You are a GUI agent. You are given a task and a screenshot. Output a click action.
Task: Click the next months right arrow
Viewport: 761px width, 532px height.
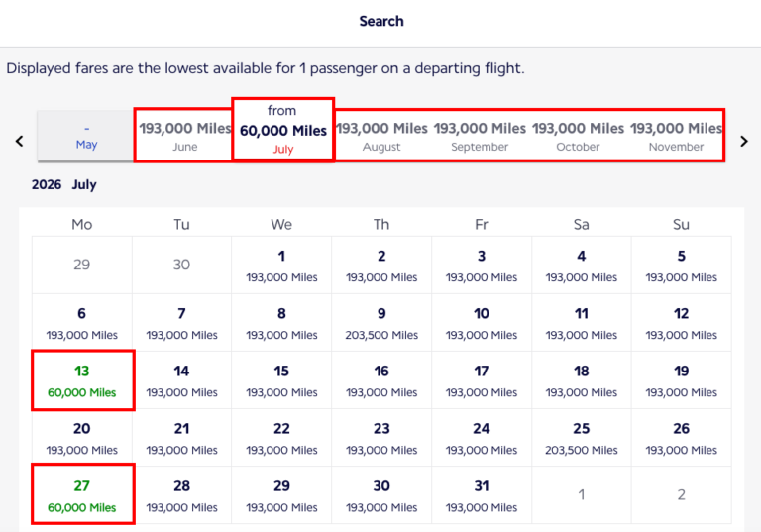[744, 142]
